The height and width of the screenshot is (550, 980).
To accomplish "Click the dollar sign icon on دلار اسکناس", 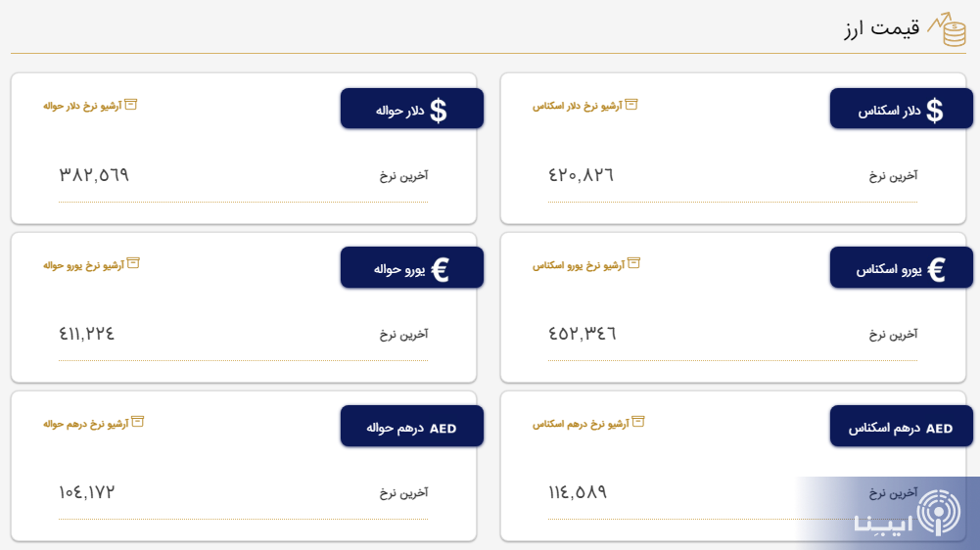I will tap(935, 111).
